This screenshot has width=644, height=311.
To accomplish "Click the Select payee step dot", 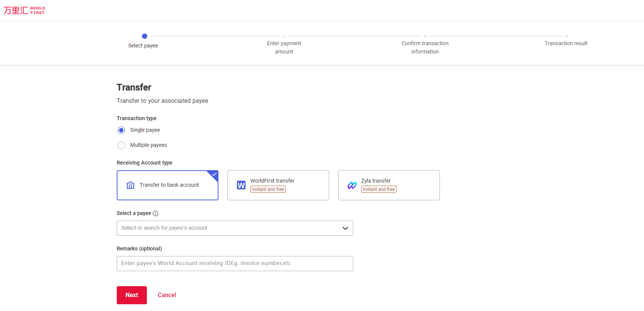I will [145, 36].
